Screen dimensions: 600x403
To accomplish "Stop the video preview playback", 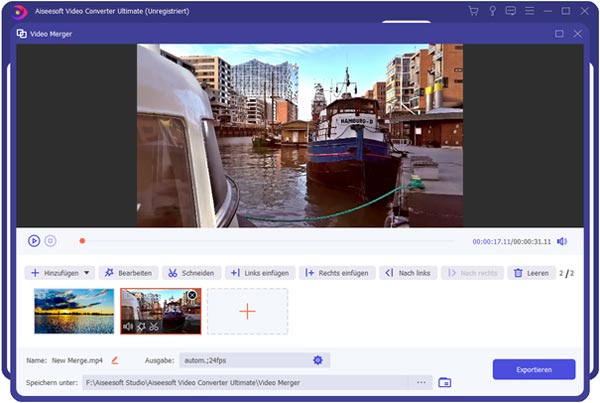I will (x=51, y=241).
